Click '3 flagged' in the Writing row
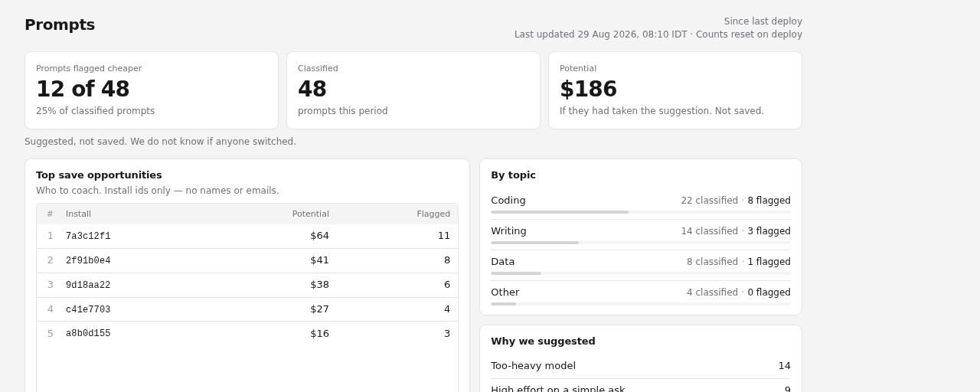Screen dimensions: 980x392 (x=769, y=231)
